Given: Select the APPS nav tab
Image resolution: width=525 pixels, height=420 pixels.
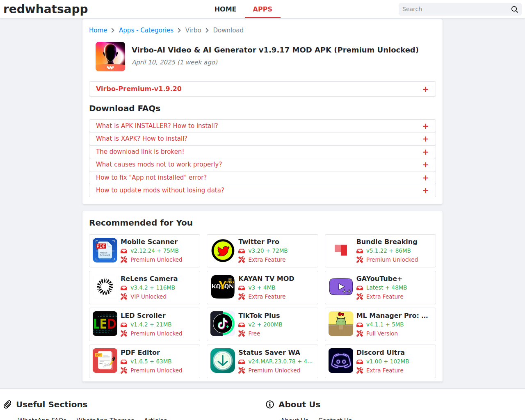Looking at the screenshot, I should pos(262,9).
